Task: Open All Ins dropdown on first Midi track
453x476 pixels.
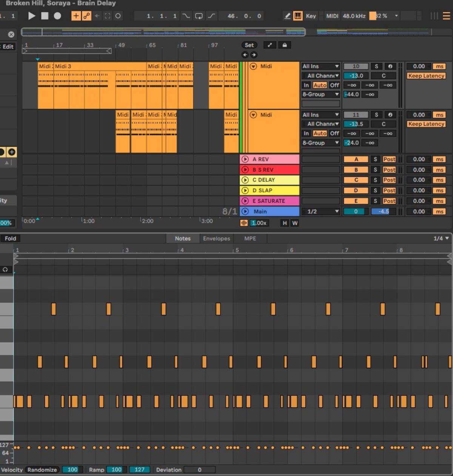Action: pyautogui.click(x=320, y=66)
